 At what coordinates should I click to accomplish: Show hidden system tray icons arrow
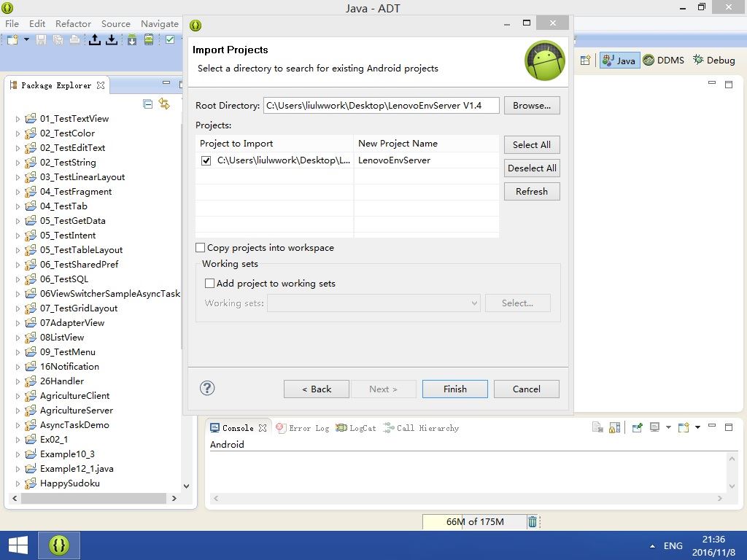click(652, 546)
